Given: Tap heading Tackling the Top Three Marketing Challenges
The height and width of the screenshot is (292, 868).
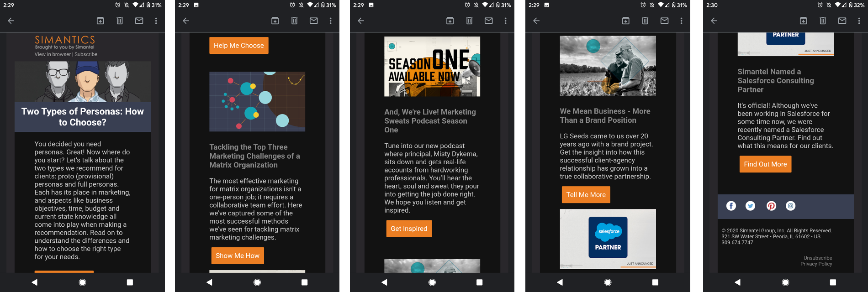Looking at the screenshot, I should tap(255, 156).
